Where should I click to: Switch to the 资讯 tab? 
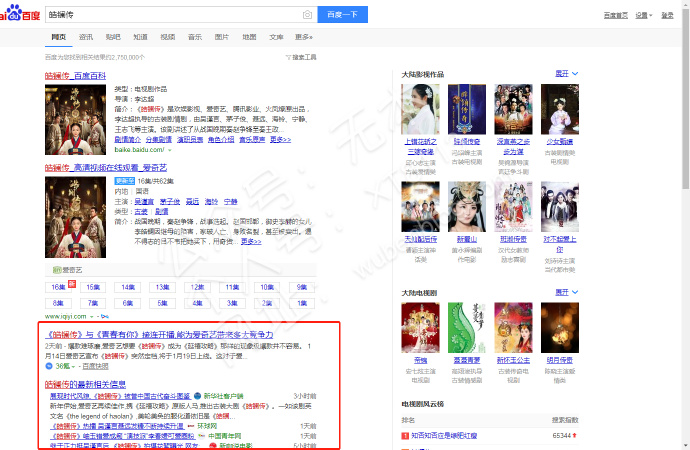tap(86, 37)
